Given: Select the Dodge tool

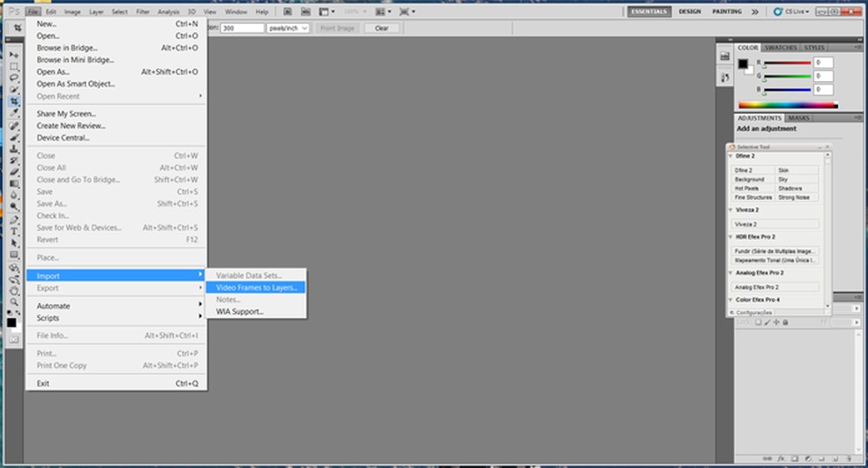Looking at the screenshot, I should [x=14, y=207].
